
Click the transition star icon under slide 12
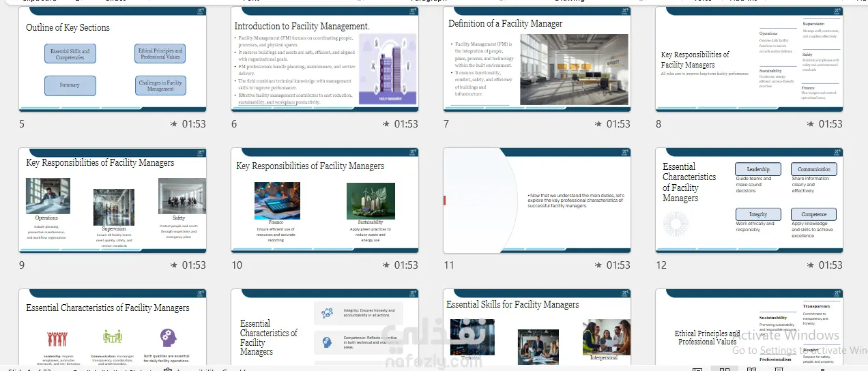[x=811, y=265]
